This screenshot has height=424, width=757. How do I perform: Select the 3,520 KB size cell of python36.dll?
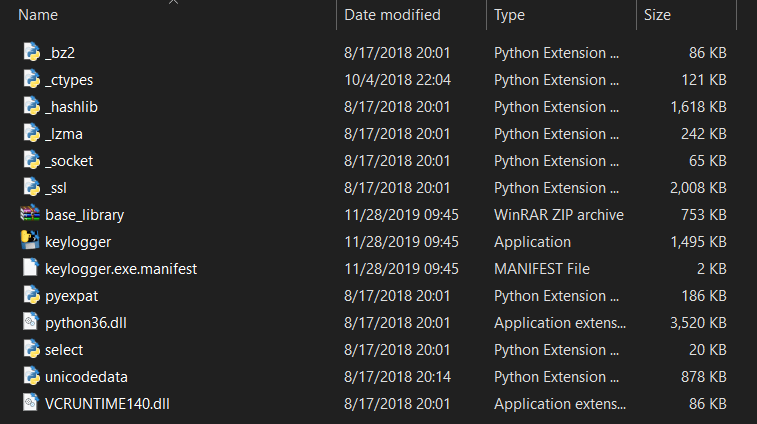click(x=698, y=323)
